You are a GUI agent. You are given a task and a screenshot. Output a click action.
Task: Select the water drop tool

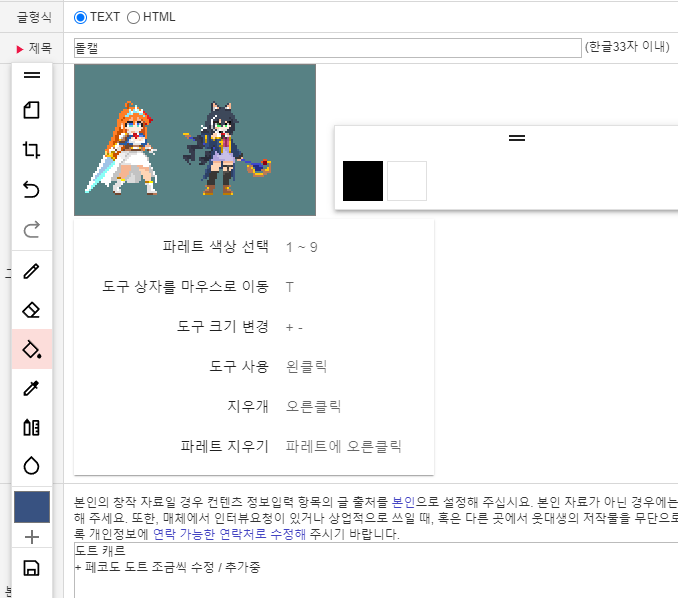click(31, 466)
